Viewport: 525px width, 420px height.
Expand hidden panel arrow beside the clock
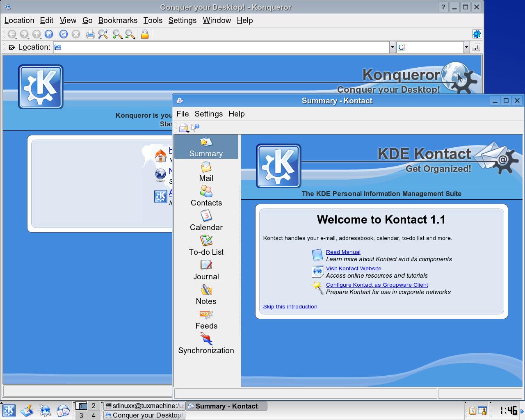(x=523, y=411)
